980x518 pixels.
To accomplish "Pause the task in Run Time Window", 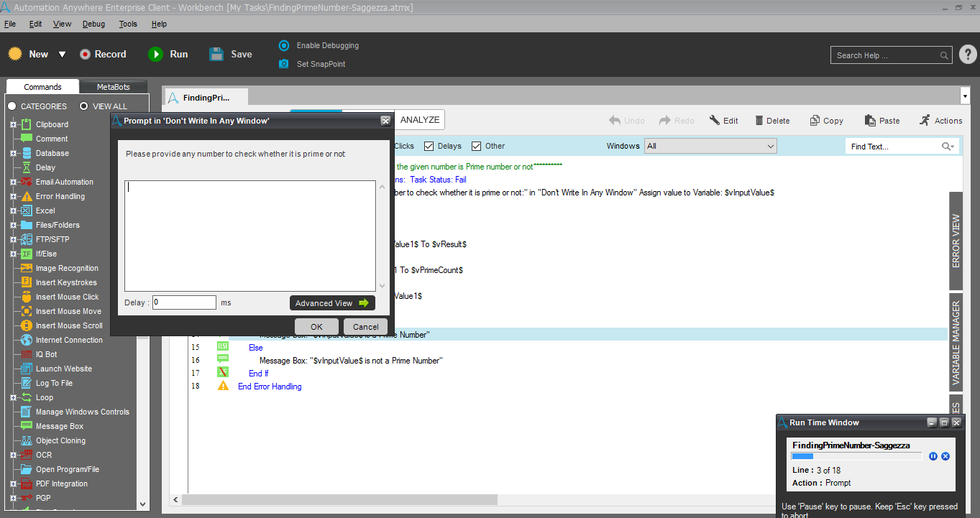I will (x=933, y=456).
